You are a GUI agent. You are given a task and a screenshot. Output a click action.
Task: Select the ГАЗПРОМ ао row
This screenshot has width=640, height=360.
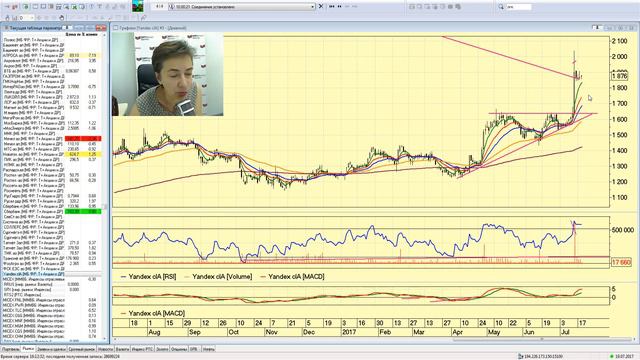click(52, 76)
